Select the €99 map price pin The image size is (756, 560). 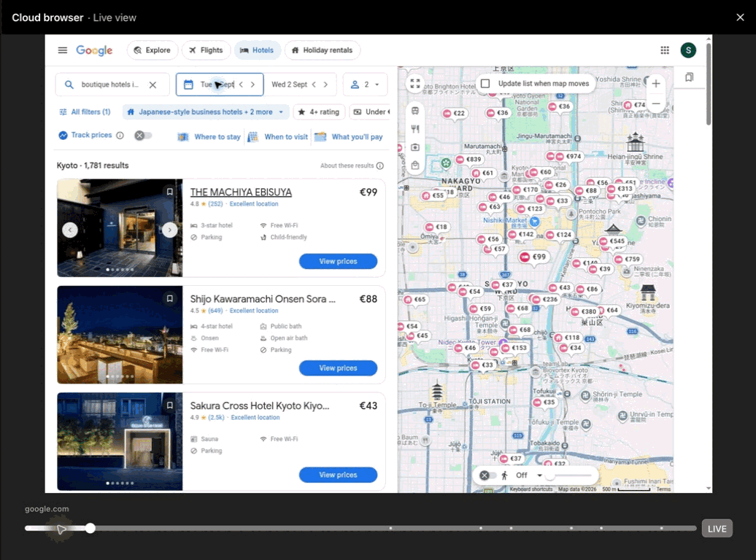coord(533,257)
